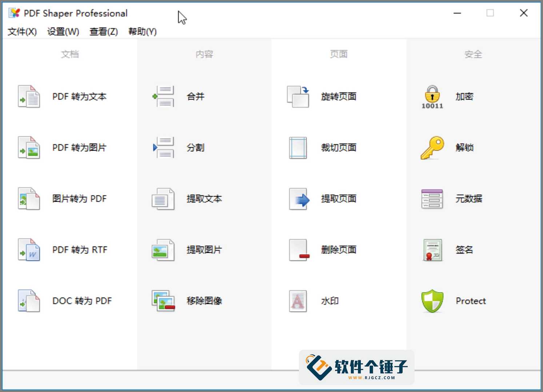Click the 分割 split icon
Viewport: 543px width, 392px height.
point(163,147)
